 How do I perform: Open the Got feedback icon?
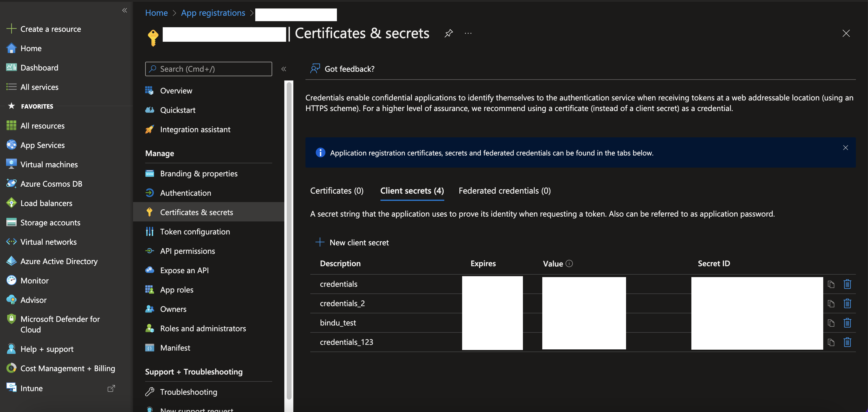(x=315, y=69)
